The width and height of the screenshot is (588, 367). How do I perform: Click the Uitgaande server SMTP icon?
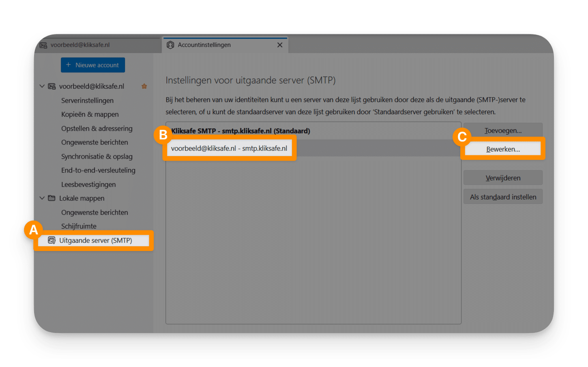(x=52, y=240)
